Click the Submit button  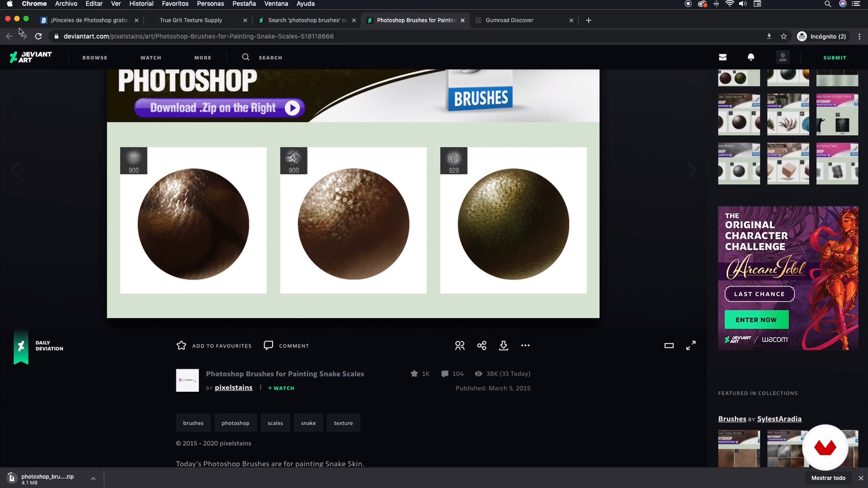[835, 58]
